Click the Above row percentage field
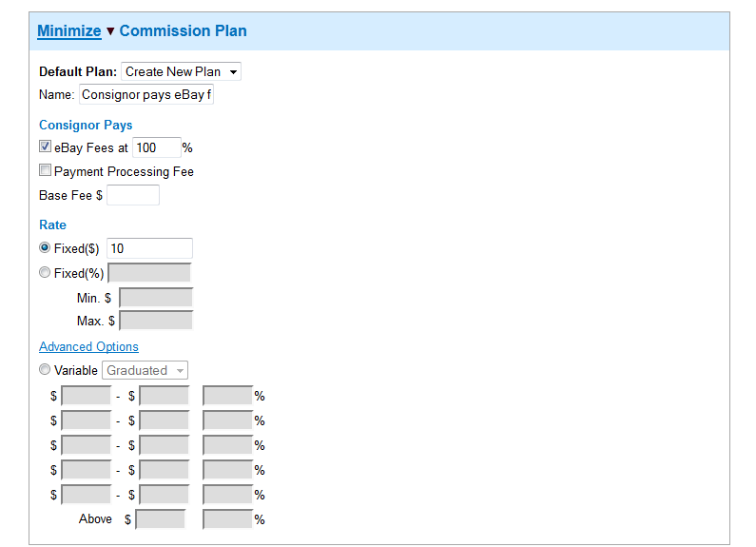 [x=228, y=519]
